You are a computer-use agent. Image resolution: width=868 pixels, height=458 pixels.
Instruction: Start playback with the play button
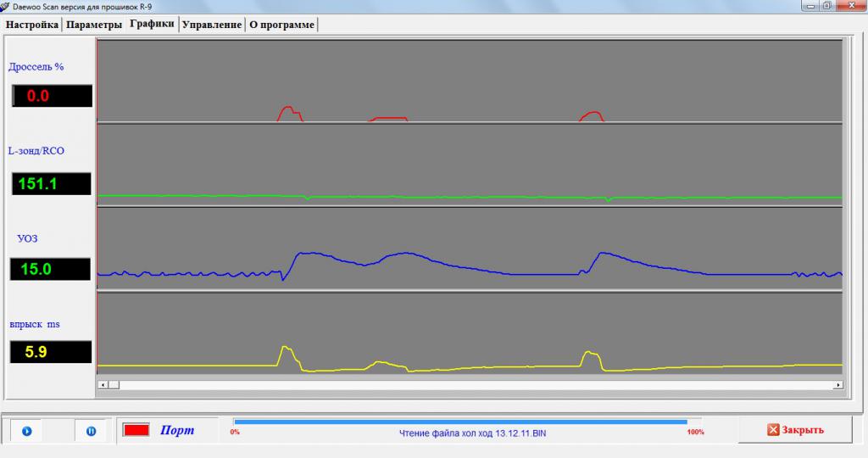[x=26, y=431]
